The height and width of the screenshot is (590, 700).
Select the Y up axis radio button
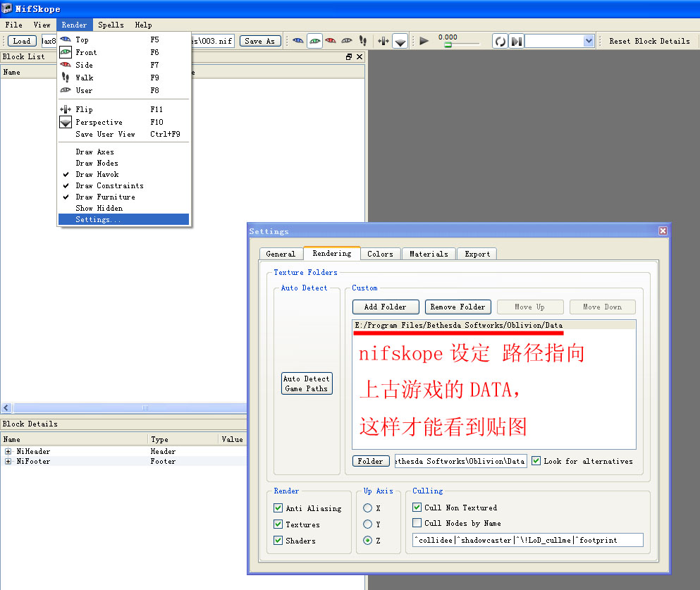367,524
